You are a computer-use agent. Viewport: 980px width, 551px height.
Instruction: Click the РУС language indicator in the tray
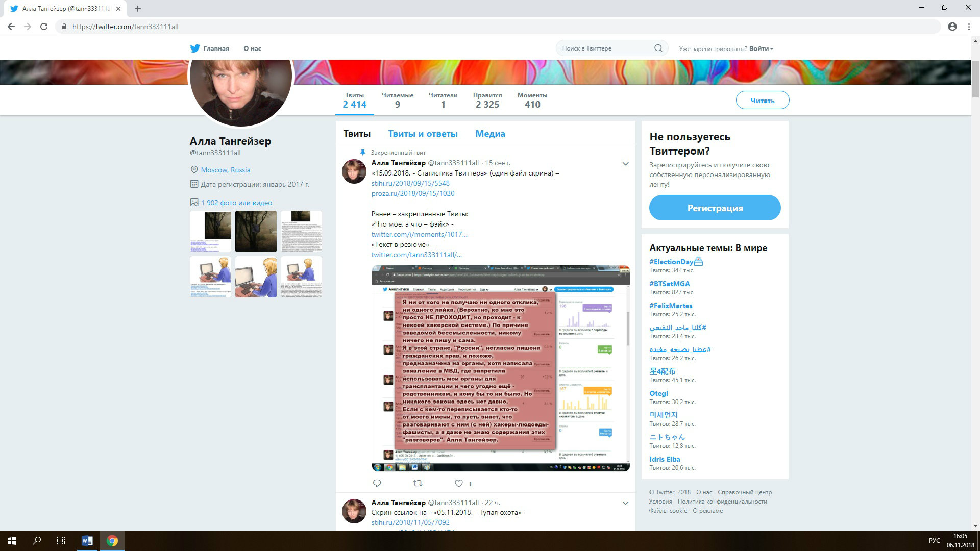pyautogui.click(x=934, y=541)
